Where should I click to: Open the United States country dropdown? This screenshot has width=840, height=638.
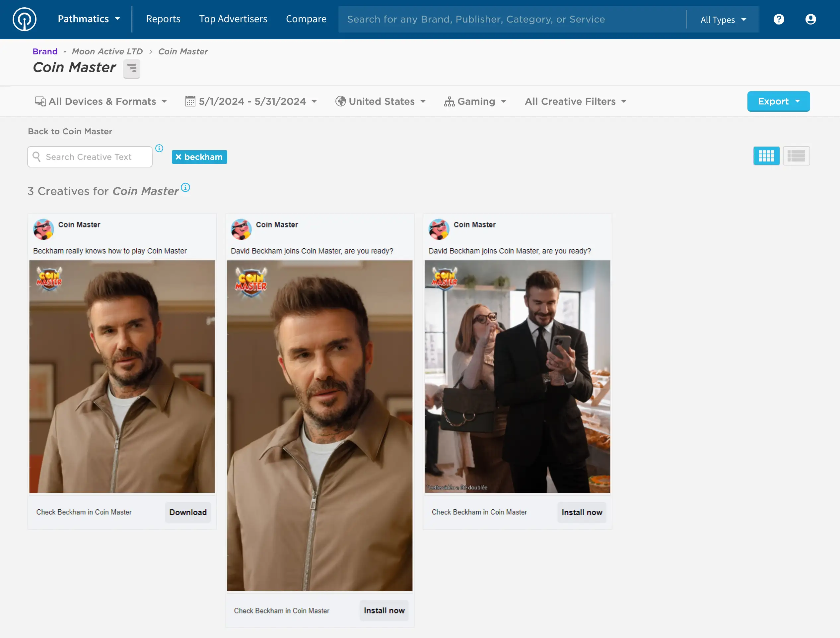pyautogui.click(x=381, y=101)
